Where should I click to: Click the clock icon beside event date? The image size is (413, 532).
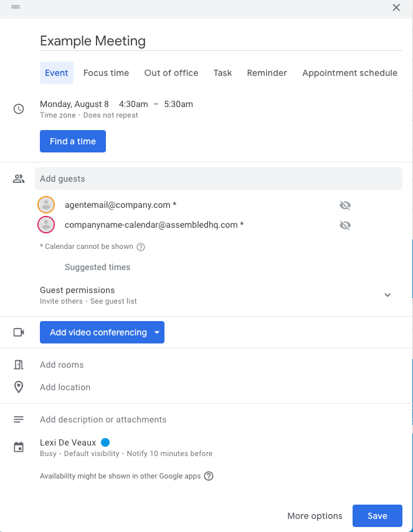19,109
